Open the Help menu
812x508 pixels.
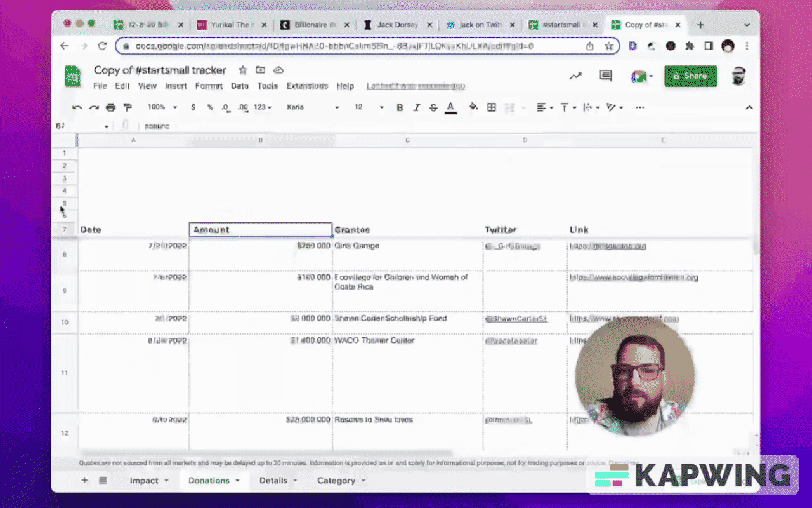point(345,86)
